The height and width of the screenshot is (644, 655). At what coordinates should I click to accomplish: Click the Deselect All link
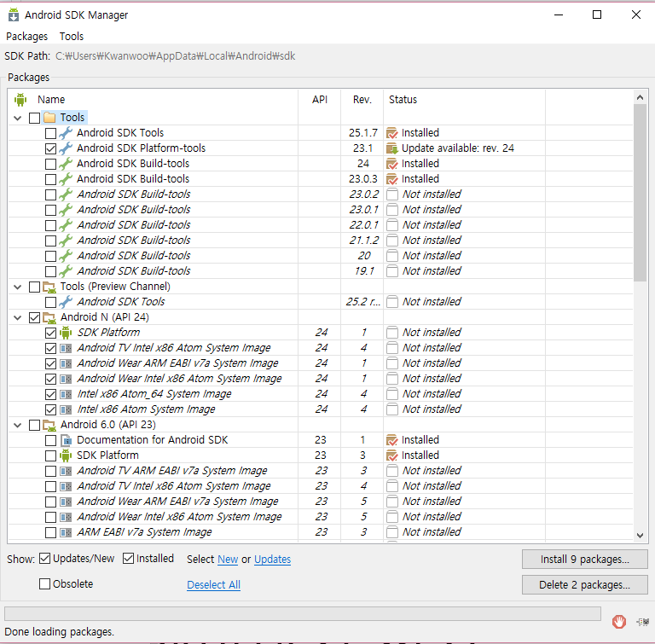(x=213, y=584)
